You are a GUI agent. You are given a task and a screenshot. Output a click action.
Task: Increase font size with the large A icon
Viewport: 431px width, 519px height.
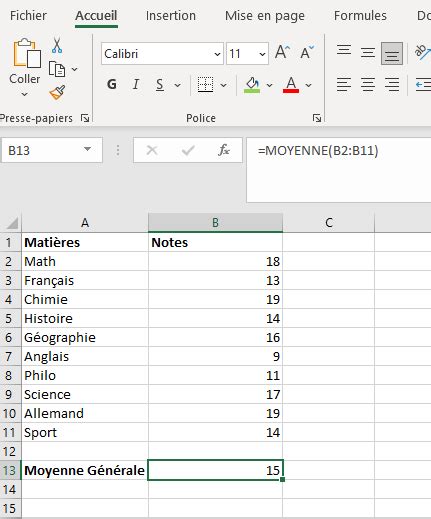(x=282, y=52)
